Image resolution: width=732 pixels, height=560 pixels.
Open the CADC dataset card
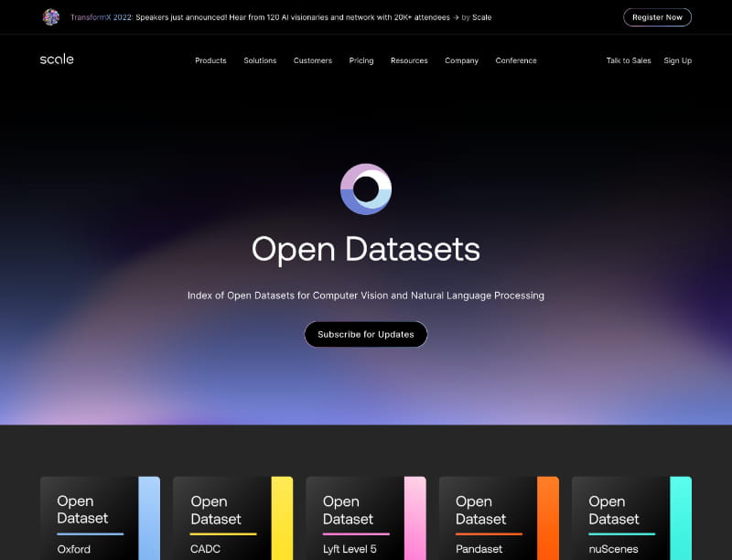coord(233,518)
